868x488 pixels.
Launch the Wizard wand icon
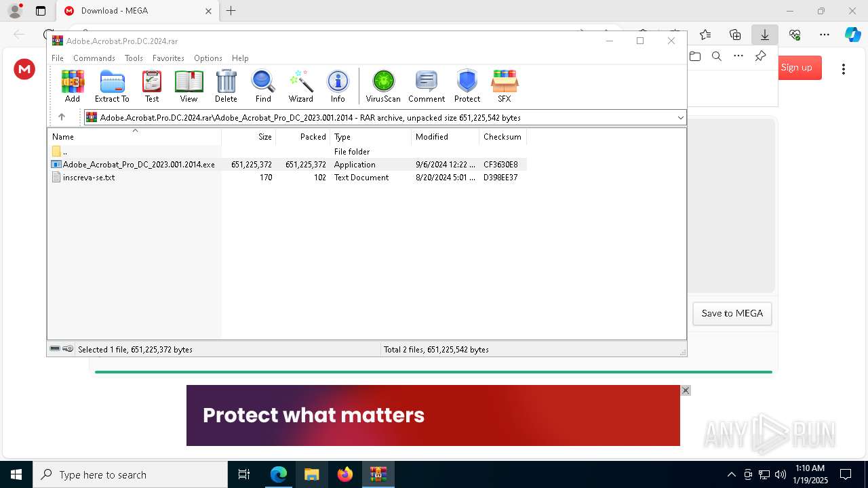(x=300, y=86)
